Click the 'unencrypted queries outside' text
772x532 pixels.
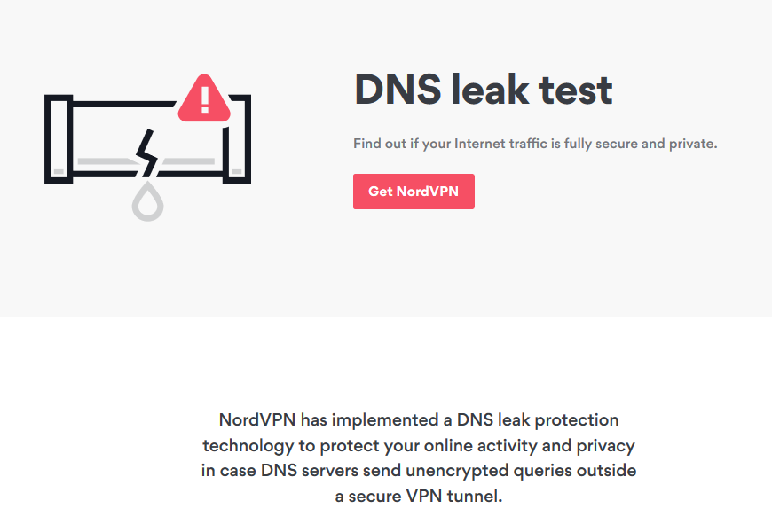tap(521, 471)
